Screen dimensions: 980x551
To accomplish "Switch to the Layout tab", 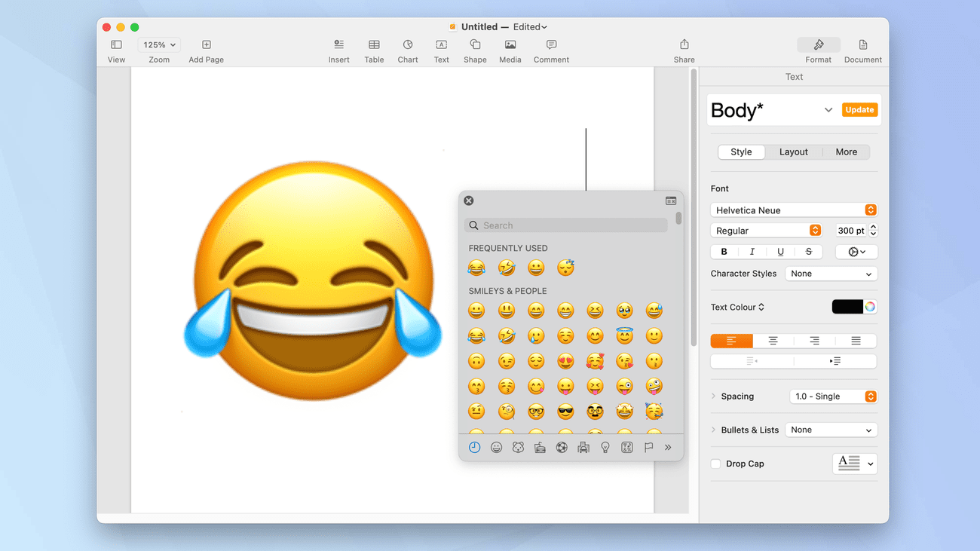I will pos(793,152).
